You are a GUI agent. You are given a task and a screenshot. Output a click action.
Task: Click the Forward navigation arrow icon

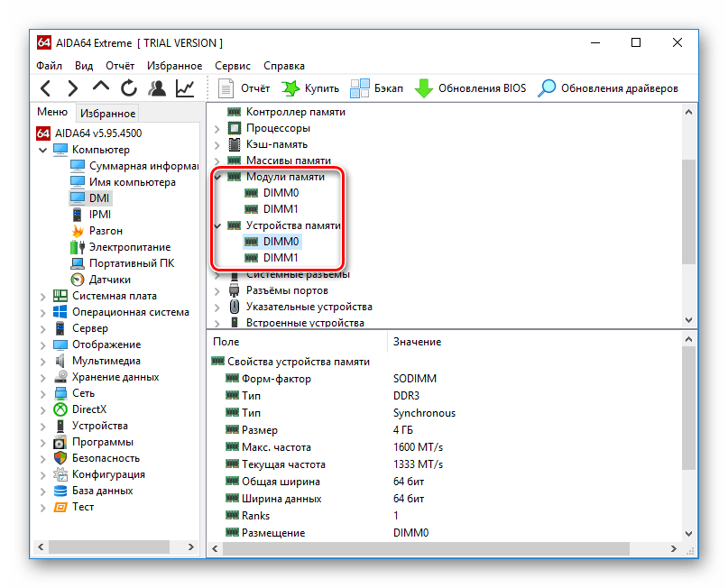pyautogui.click(x=73, y=88)
